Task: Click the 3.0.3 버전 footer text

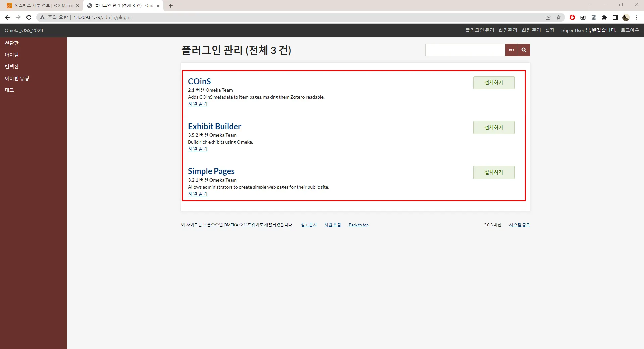Action: (492, 225)
